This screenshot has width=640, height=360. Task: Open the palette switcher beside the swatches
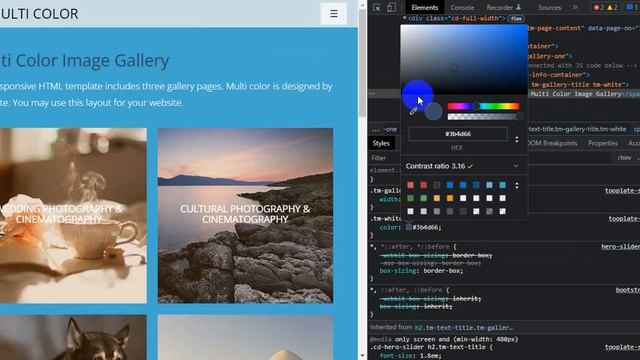517,185
